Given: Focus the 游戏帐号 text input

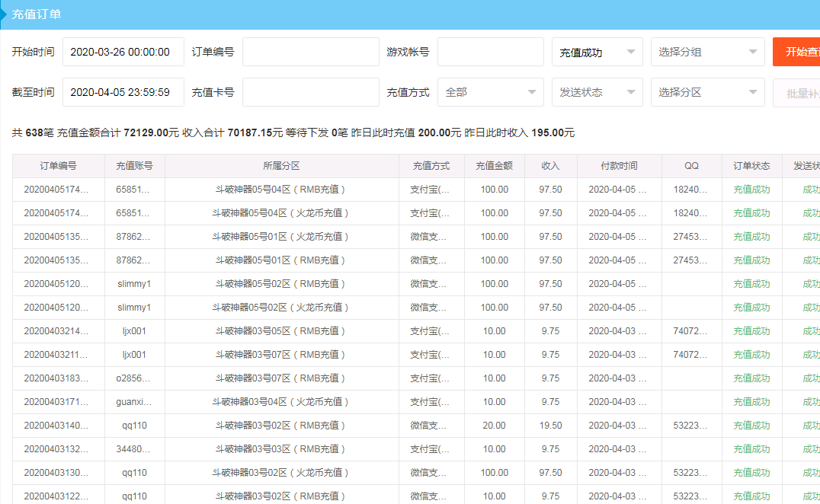Looking at the screenshot, I should [490, 53].
